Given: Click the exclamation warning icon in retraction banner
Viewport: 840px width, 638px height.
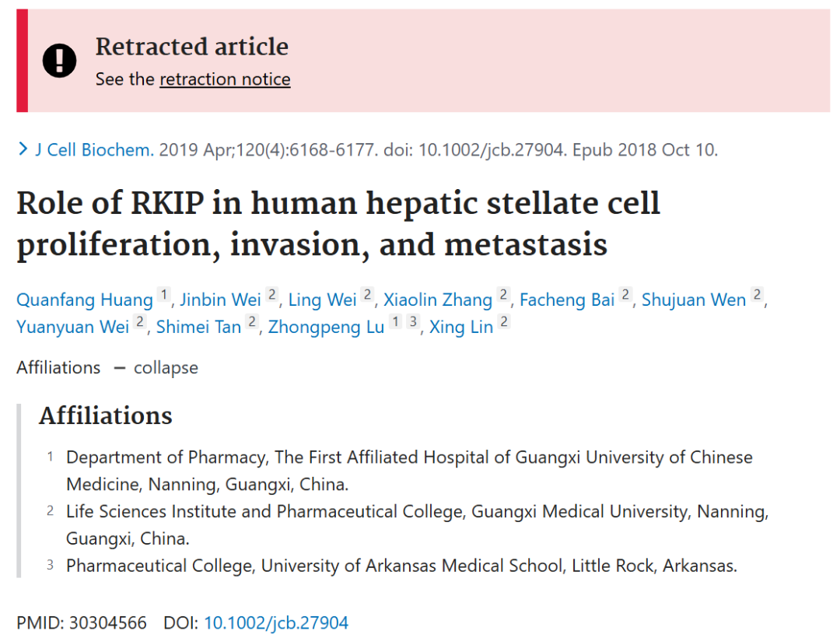Looking at the screenshot, I should pyautogui.click(x=59, y=60).
